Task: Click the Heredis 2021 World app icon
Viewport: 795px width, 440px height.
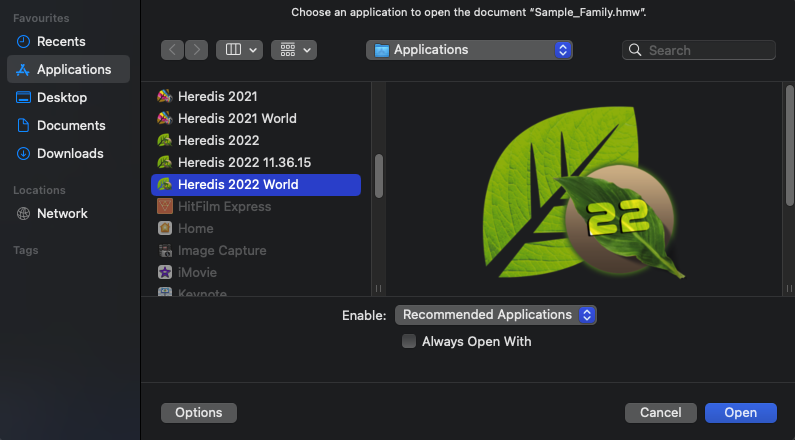Action: click(x=165, y=118)
